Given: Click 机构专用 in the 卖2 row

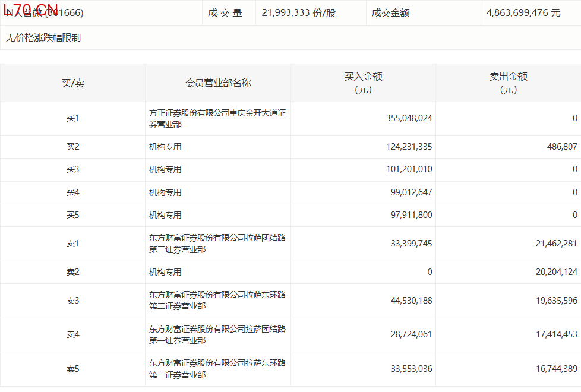Looking at the screenshot, I should 165,272.
